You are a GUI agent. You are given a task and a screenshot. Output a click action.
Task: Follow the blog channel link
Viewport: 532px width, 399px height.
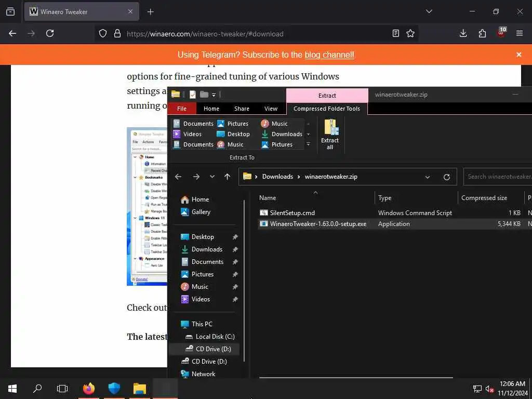coord(329,55)
